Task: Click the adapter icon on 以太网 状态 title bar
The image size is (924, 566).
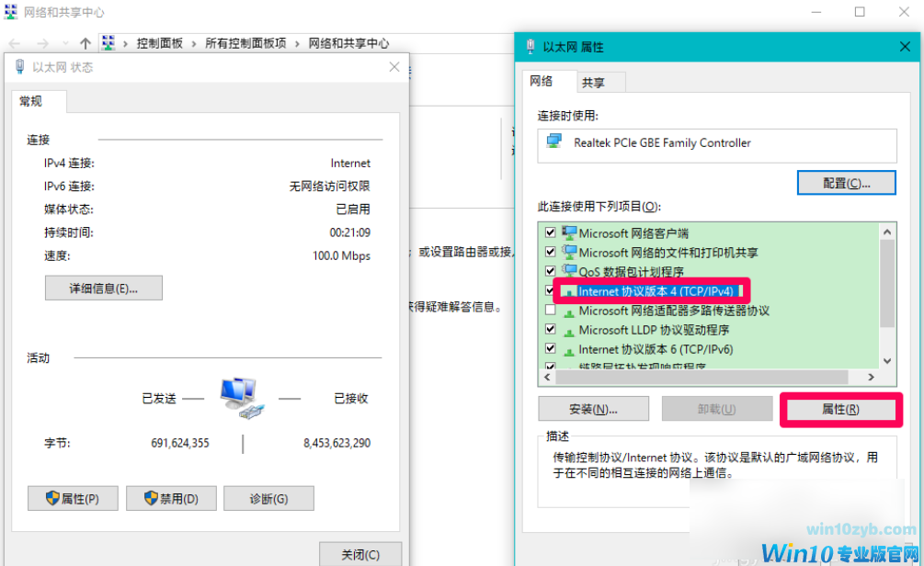Action: click(x=19, y=66)
